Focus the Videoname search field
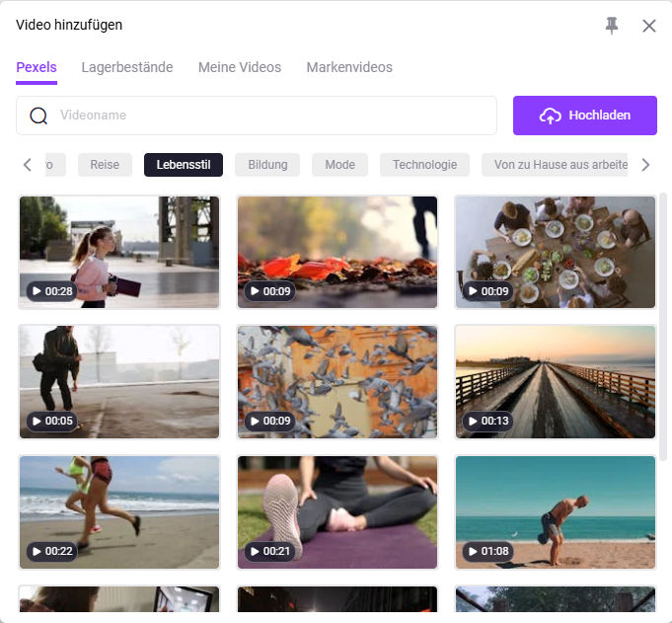The image size is (672, 623). pyautogui.click(x=257, y=116)
